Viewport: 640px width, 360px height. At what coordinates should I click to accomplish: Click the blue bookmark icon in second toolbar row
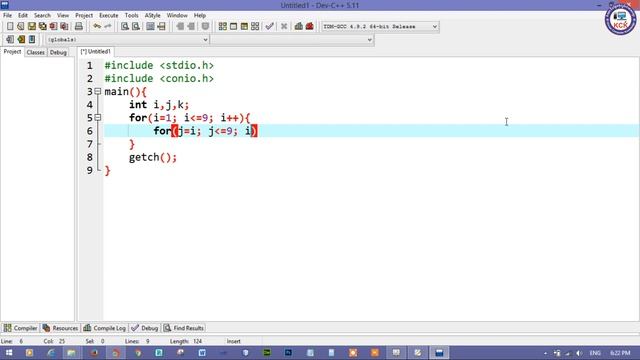pos(32,40)
